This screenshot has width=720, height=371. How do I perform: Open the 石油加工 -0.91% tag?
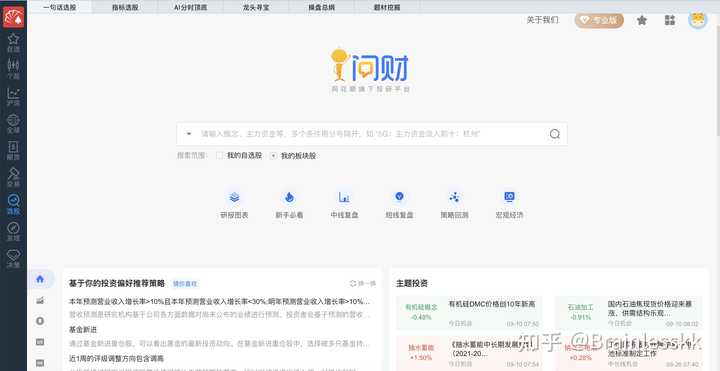[580, 312]
